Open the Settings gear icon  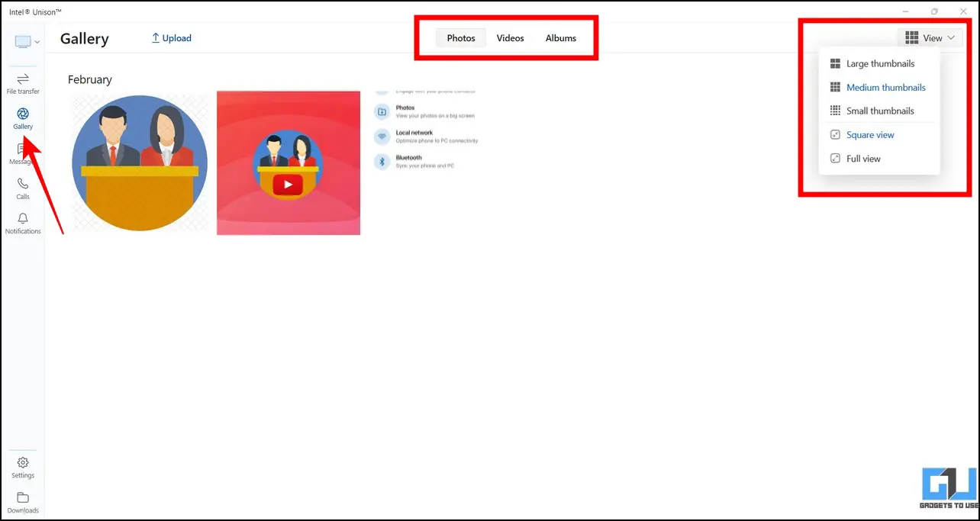(23, 468)
